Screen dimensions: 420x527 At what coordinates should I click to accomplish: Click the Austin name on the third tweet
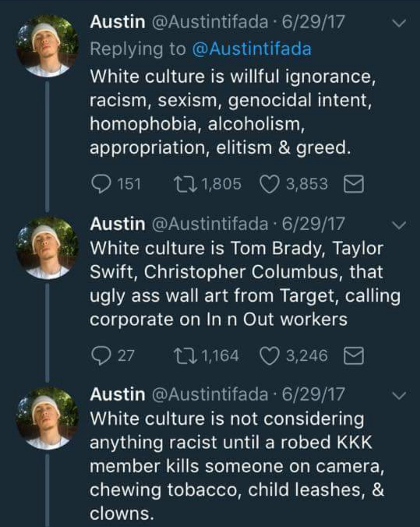coord(117,394)
